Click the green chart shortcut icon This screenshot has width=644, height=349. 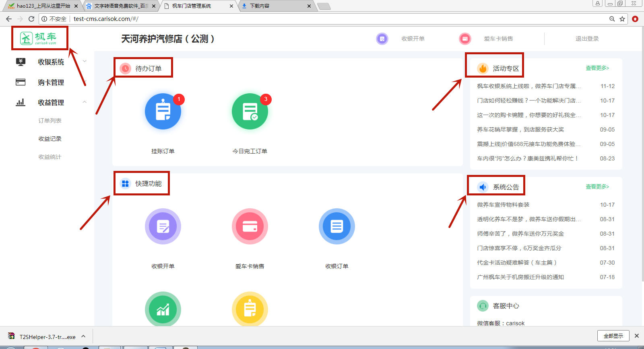(163, 309)
